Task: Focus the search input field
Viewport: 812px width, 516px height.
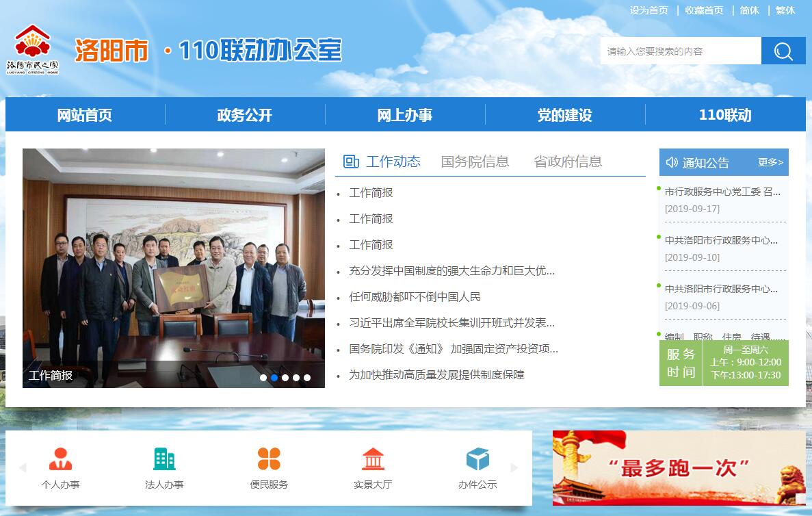Action: (x=680, y=51)
